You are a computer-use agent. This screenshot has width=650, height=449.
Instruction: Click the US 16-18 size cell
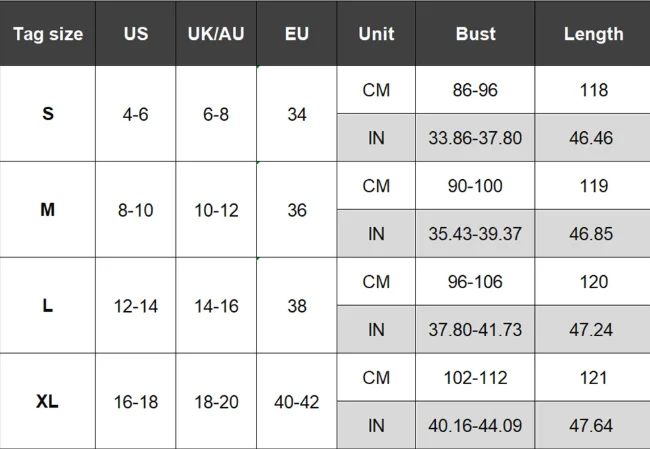(136, 402)
